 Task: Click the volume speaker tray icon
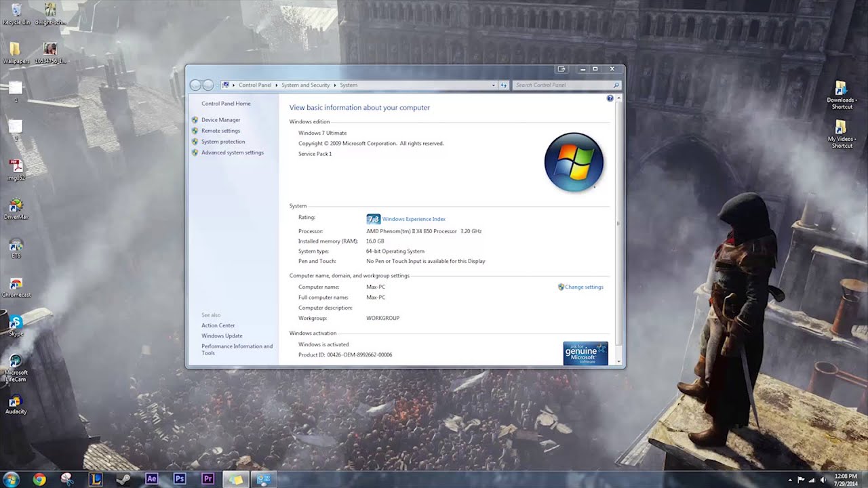[x=823, y=480]
